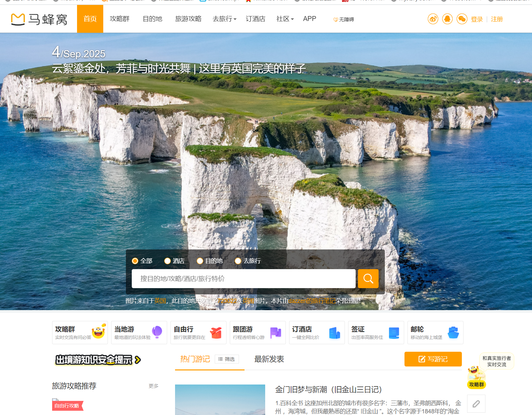Click the QQ login icon
The height and width of the screenshot is (415, 532).
click(447, 19)
